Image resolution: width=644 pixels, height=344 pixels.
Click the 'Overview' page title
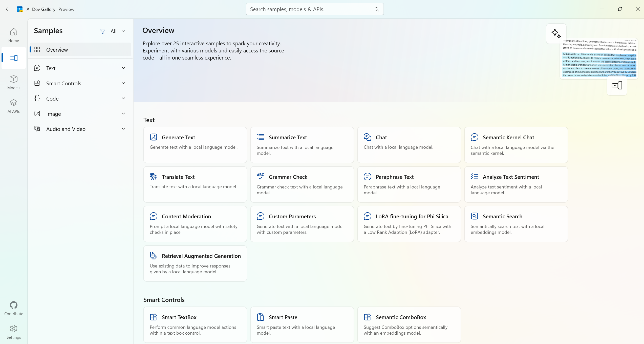(x=158, y=30)
